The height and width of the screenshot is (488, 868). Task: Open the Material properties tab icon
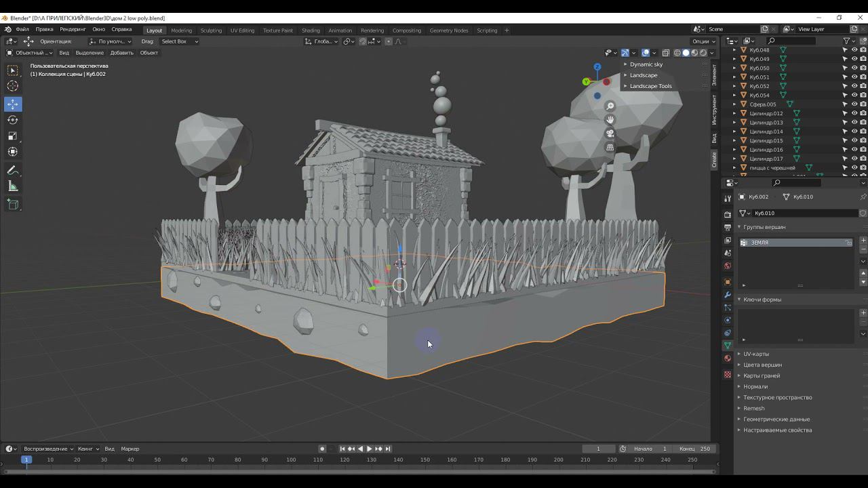coord(728,358)
